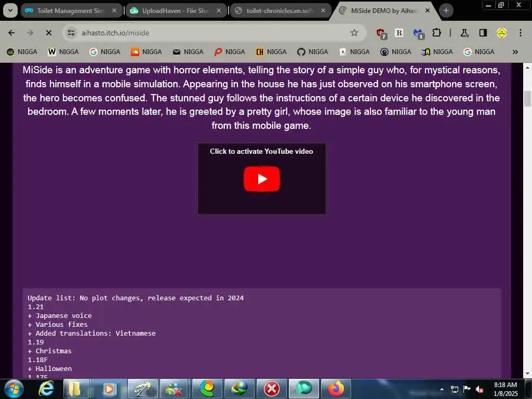Open Chrome Labs flask icon
The height and width of the screenshot is (399, 532).
[464, 33]
